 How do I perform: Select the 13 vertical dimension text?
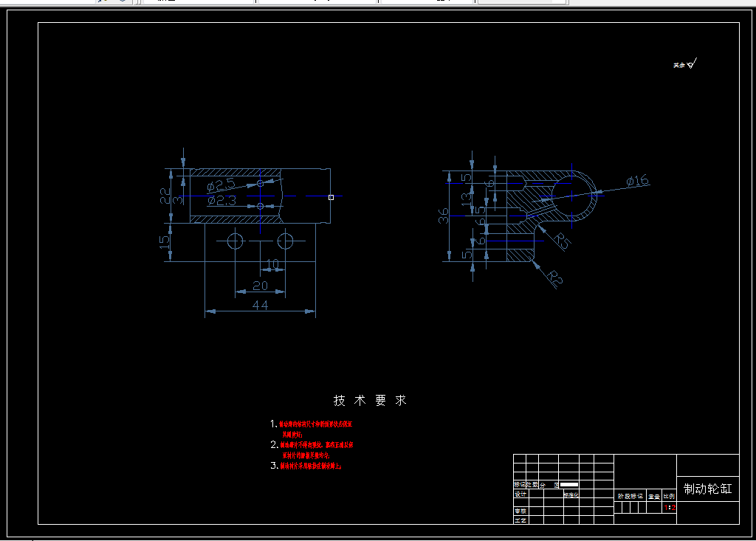tap(467, 199)
